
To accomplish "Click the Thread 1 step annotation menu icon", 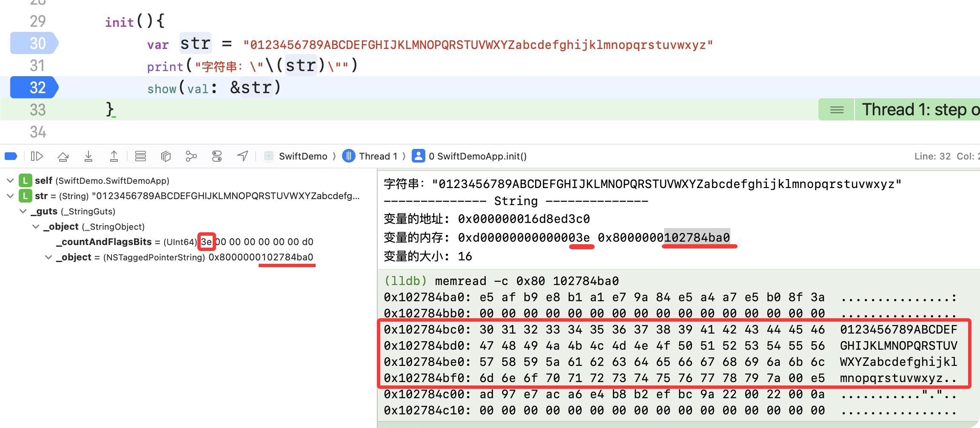I will click(837, 110).
